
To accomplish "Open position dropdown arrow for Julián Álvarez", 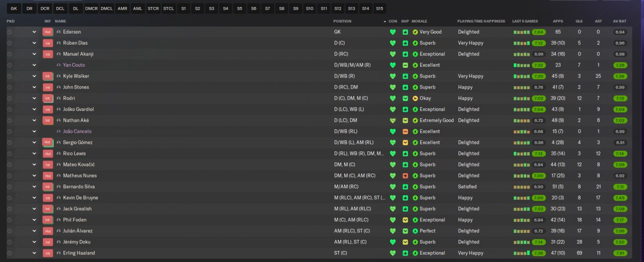I will (x=34, y=231).
